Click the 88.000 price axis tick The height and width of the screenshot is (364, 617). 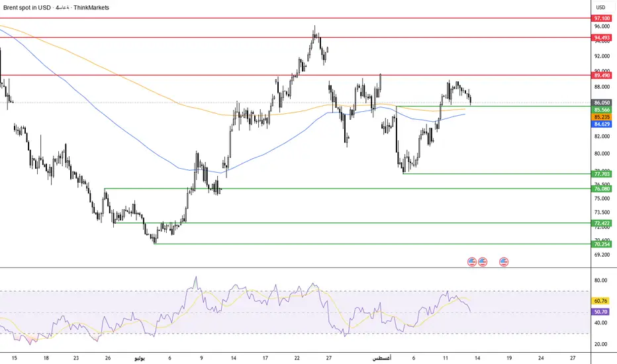pos(602,87)
